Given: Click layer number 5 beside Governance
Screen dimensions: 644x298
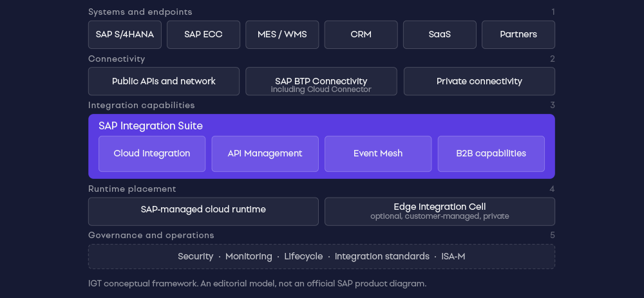Looking at the screenshot, I should pos(553,235).
